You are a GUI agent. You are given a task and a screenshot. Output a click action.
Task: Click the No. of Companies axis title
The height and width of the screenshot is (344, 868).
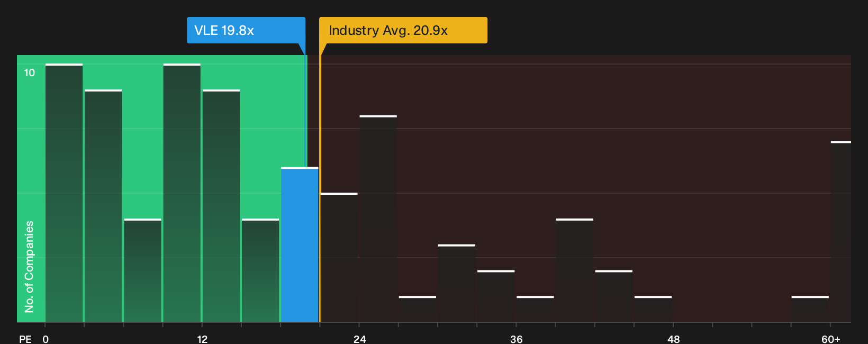(29, 267)
